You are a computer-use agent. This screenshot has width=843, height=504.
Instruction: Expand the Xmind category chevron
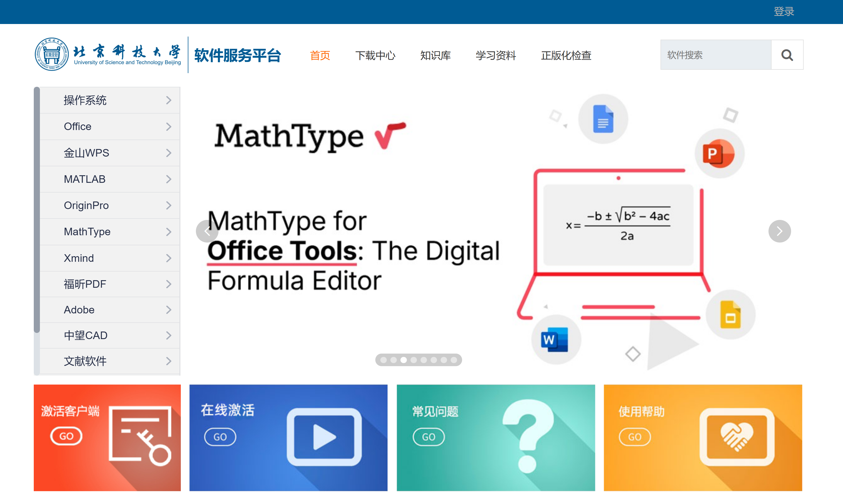169,258
